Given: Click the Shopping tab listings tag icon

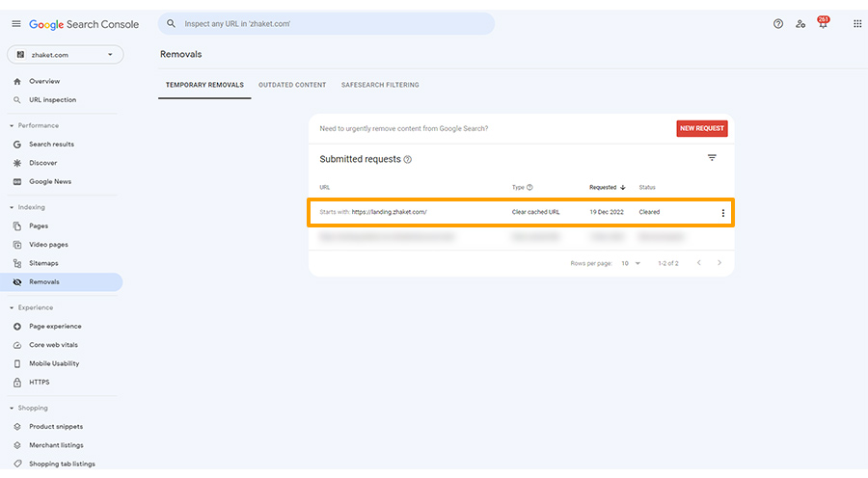Looking at the screenshot, I should tap(17, 464).
